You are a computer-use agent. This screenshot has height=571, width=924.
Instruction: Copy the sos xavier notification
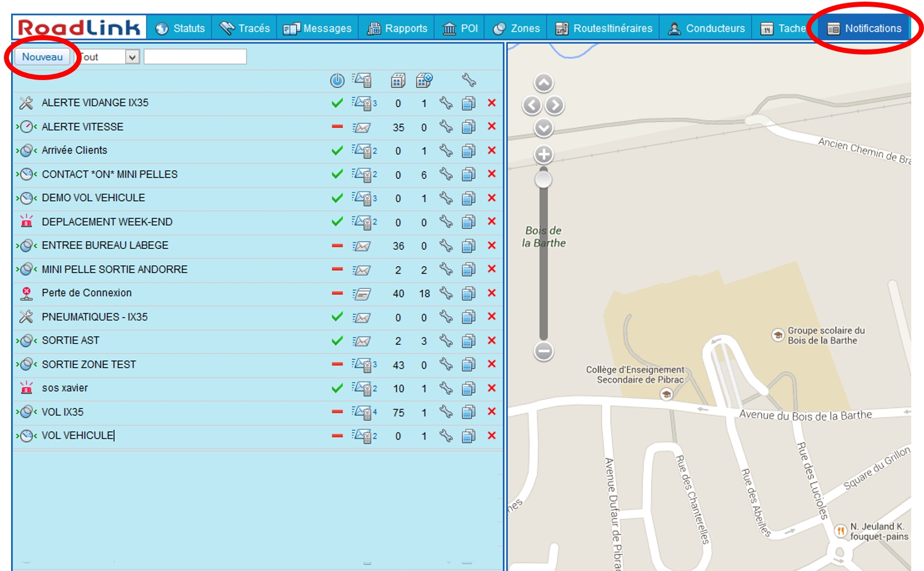(x=469, y=388)
